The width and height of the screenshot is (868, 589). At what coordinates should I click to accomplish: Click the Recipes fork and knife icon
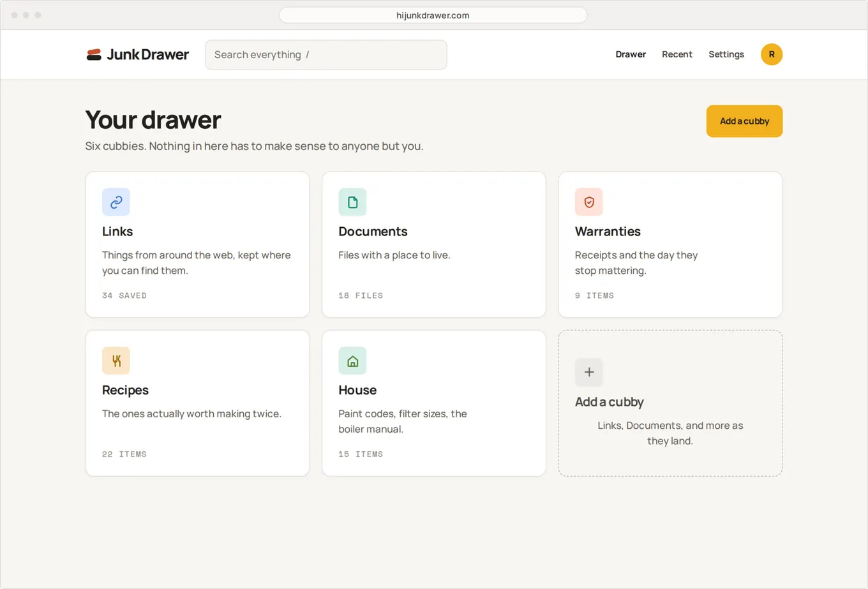pos(116,361)
